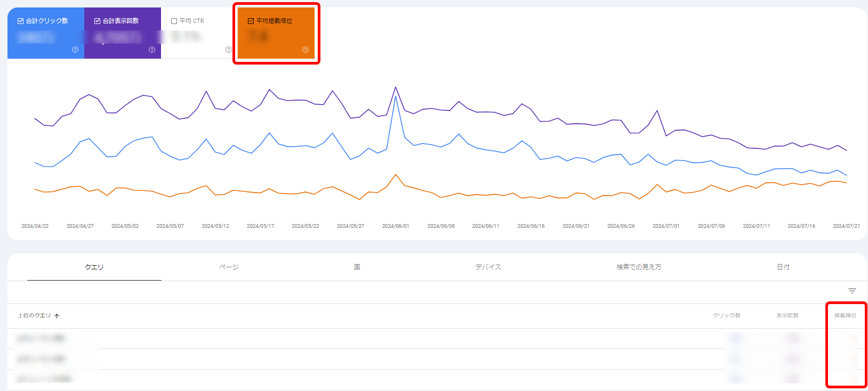Open the table filter icon
868x391 pixels.
[852, 291]
